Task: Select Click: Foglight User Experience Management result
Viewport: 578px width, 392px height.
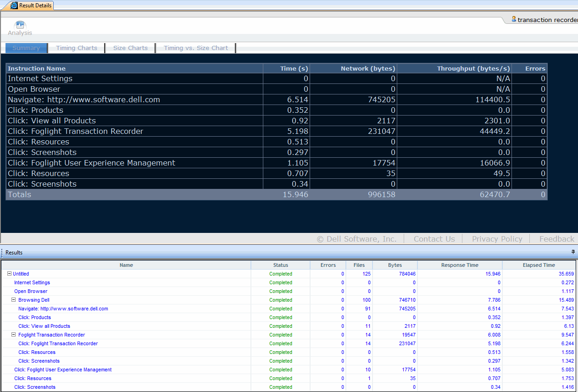Action: tap(63, 370)
